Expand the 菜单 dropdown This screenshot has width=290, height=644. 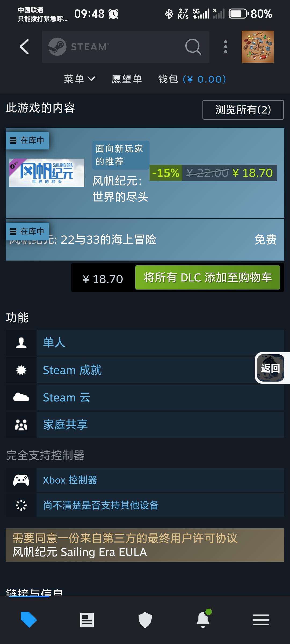point(79,79)
